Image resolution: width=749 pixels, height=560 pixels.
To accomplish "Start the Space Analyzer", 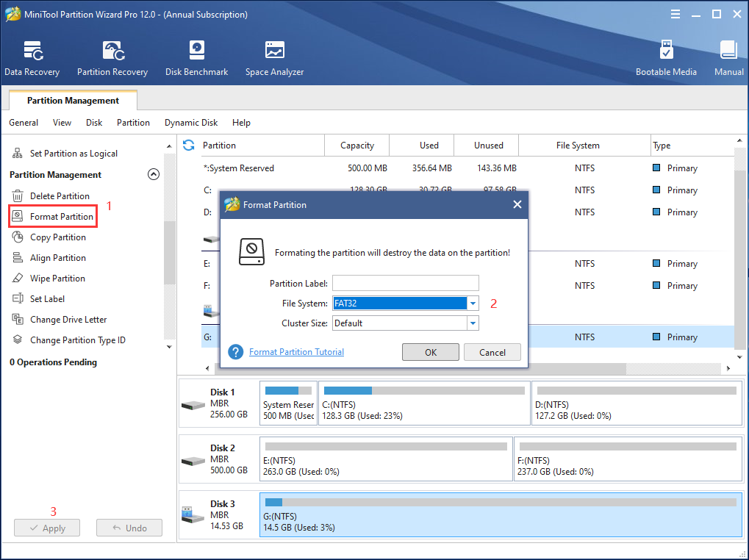I will point(274,58).
